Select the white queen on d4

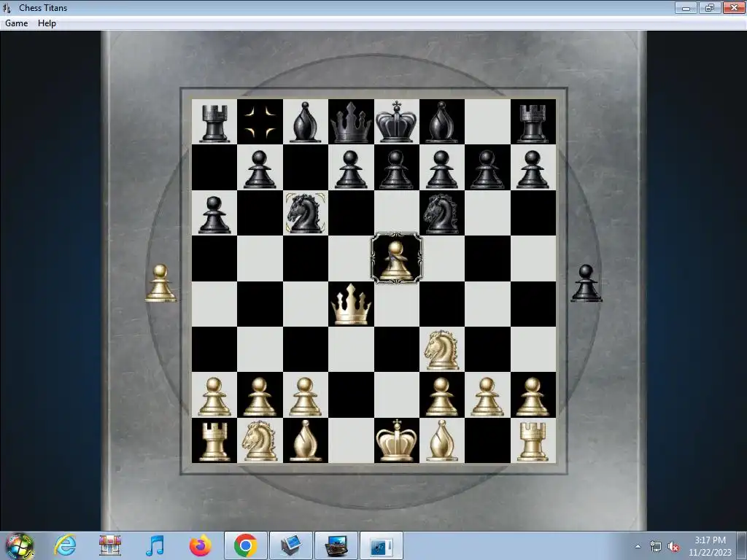(x=351, y=304)
